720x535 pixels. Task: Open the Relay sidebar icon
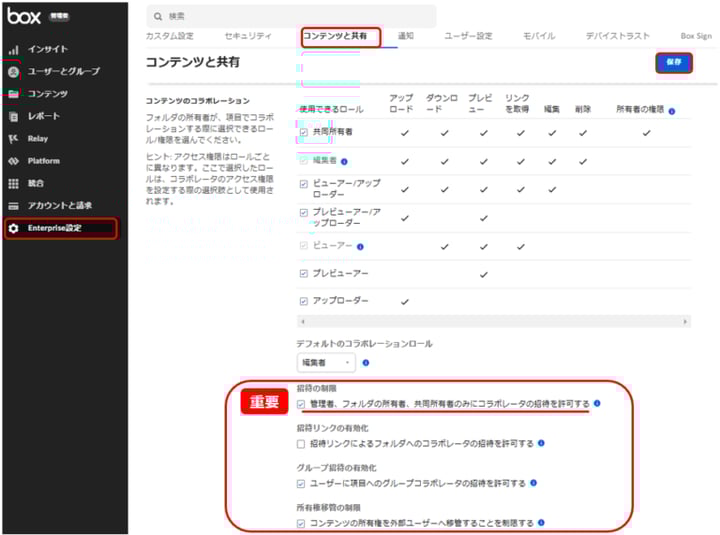[14, 139]
